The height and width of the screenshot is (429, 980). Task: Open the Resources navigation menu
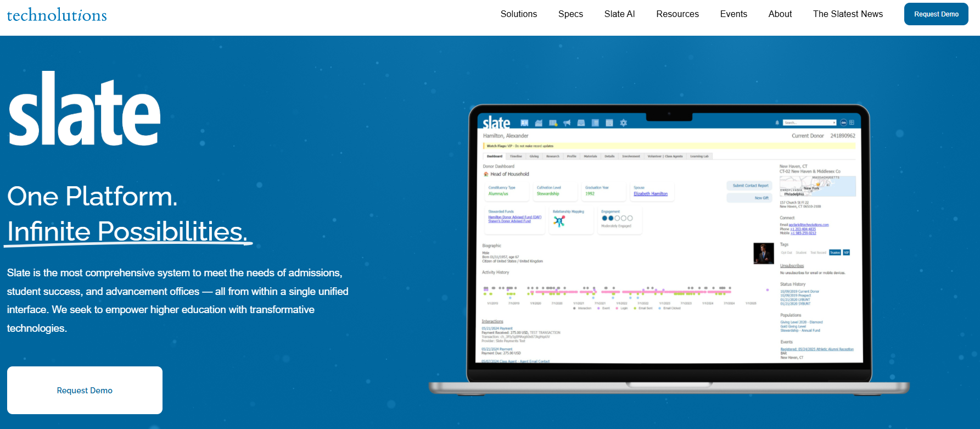677,14
